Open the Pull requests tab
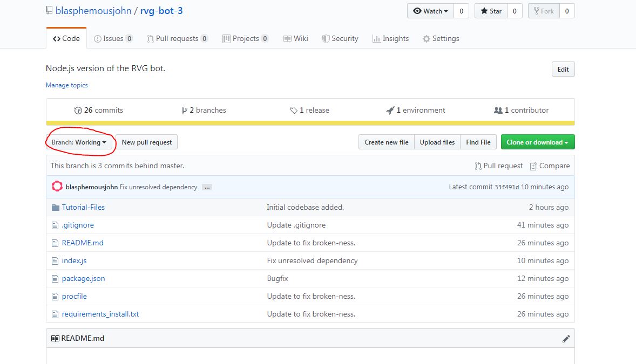The image size is (636, 364). tap(177, 38)
